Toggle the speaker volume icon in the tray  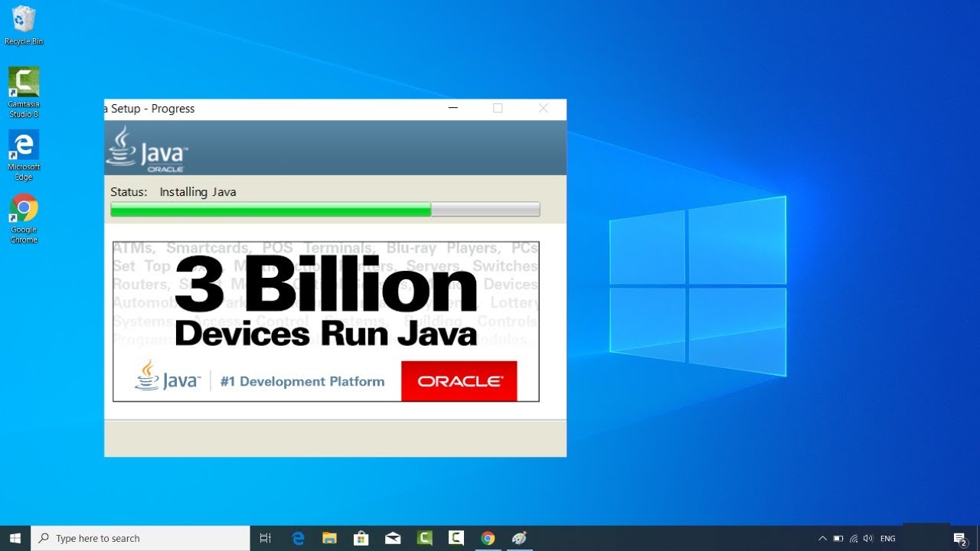pyautogui.click(x=868, y=538)
